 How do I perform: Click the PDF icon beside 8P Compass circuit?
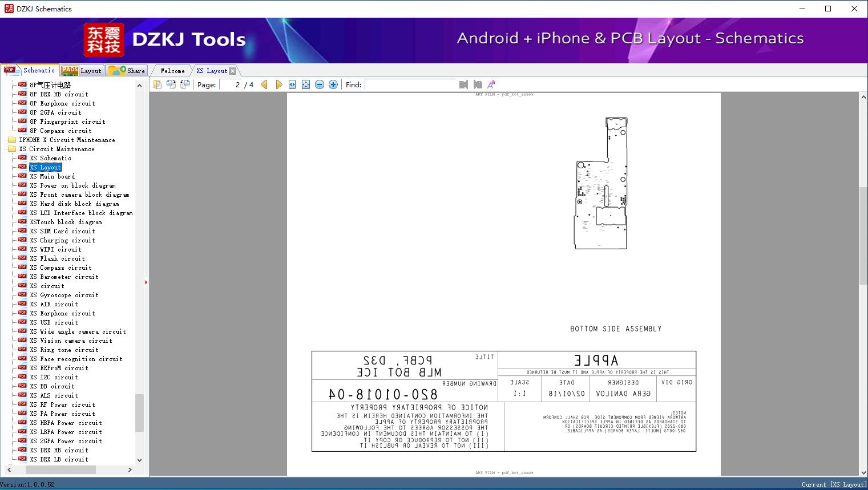pyautogui.click(x=22, y=130)
